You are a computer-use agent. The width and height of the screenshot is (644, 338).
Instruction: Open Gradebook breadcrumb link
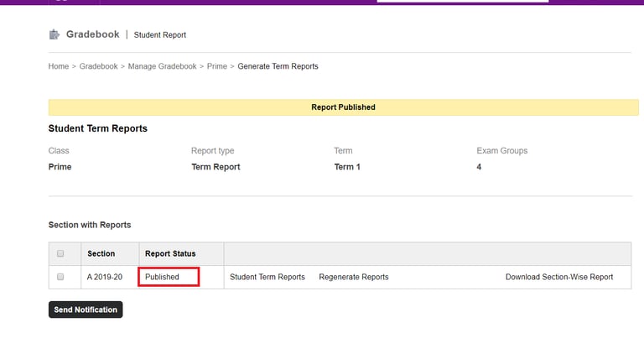98,66
